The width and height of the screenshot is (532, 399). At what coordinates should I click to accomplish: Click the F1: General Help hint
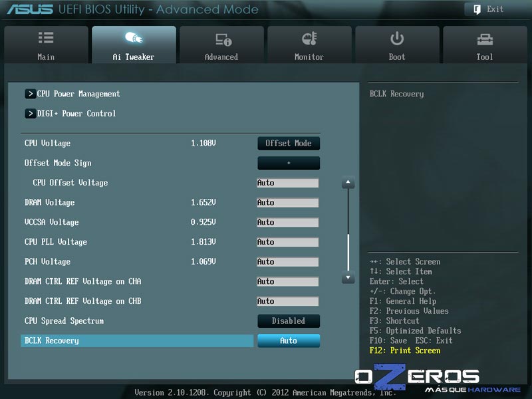pyautogui.click(x=403, y=301)
